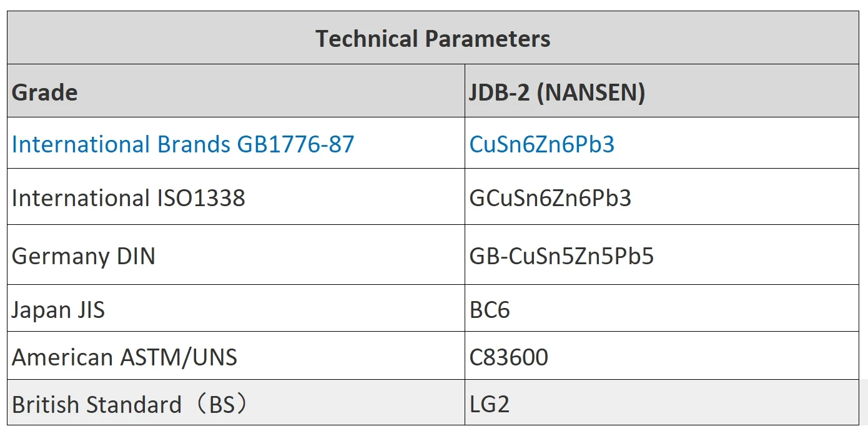Click the International ISO1338 cell
The image size is (868, 431).
[236, 197]
